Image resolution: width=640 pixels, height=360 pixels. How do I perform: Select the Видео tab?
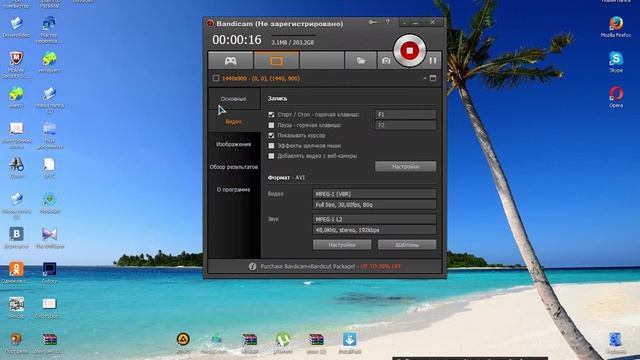233,122
